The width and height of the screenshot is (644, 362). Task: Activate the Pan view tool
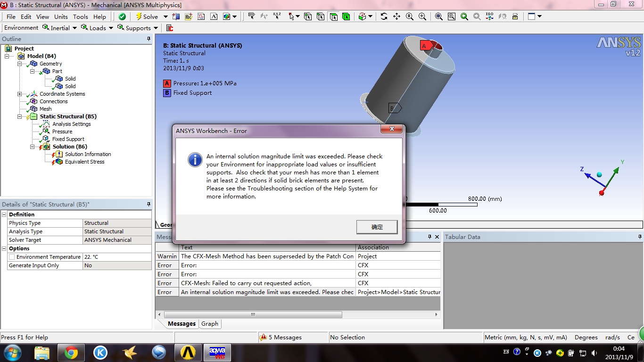tap(397, 16)
